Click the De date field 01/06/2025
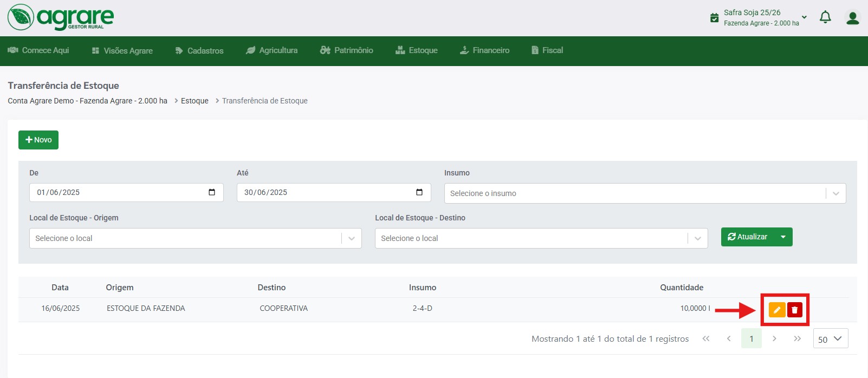 pos(126,192)
